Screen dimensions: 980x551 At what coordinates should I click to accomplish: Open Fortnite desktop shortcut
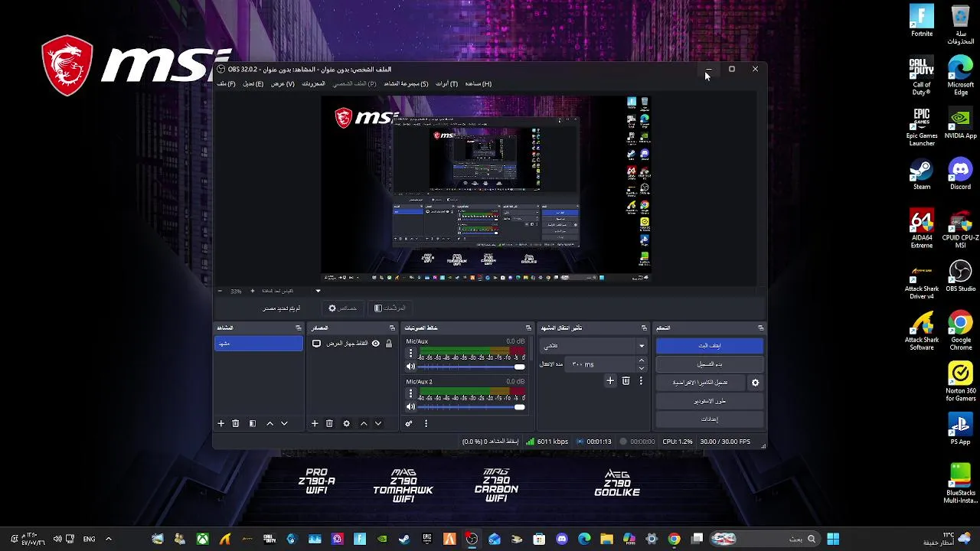[x=922, y=21]
